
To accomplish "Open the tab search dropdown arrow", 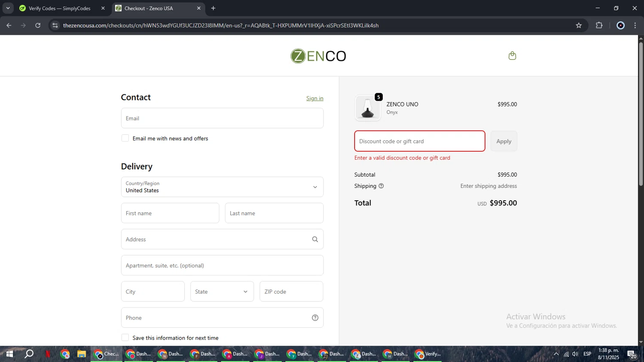I will 8,8.
